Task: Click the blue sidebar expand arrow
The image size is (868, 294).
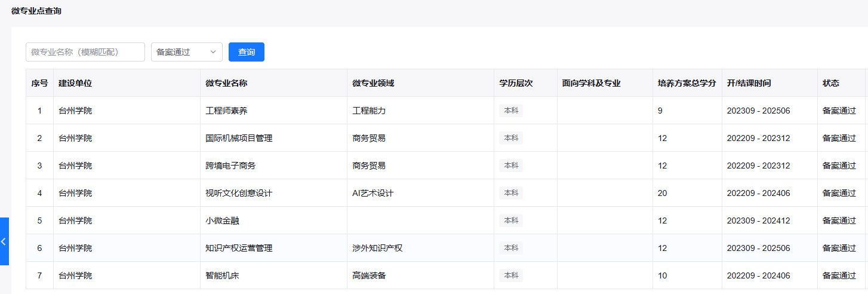Action: click(x=4, y=241)
